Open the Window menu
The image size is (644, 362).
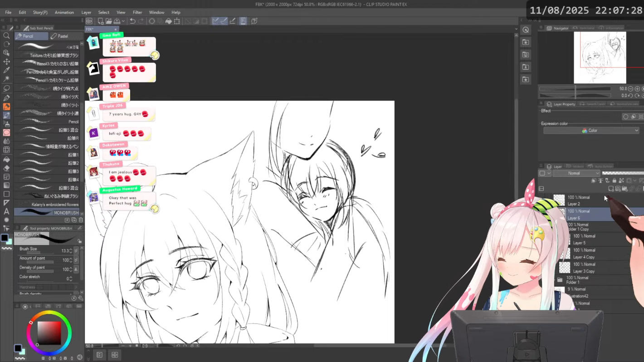pyautogui.click(x=156, y=12)
